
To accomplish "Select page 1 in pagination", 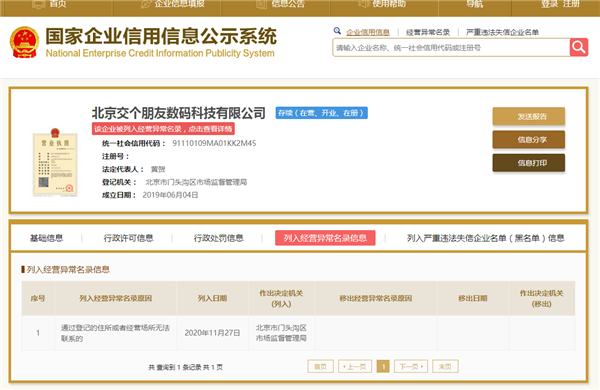I will tap(383, 367).
